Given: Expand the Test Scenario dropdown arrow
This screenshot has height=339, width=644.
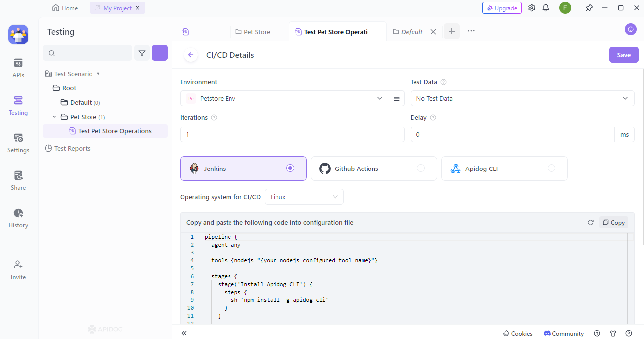Looking at the screenshot, I should click(x=98, y=74).
